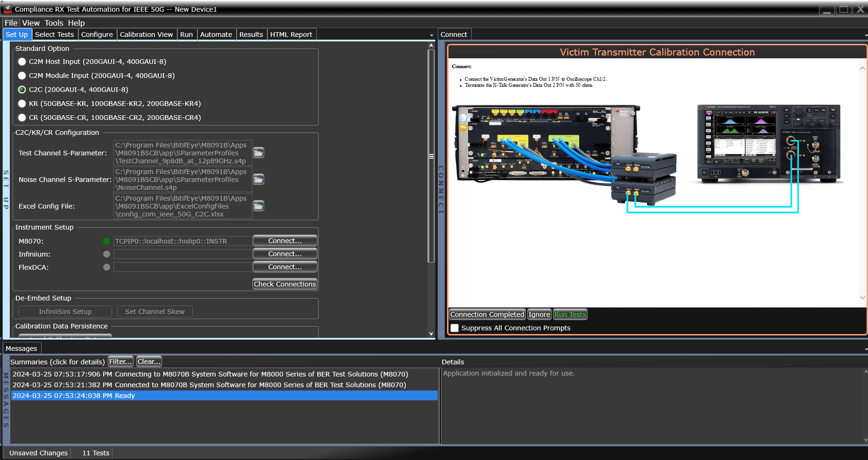Choose the KR standard option
Viewport: 868px width, 460px height.
(x=22, y=103)
